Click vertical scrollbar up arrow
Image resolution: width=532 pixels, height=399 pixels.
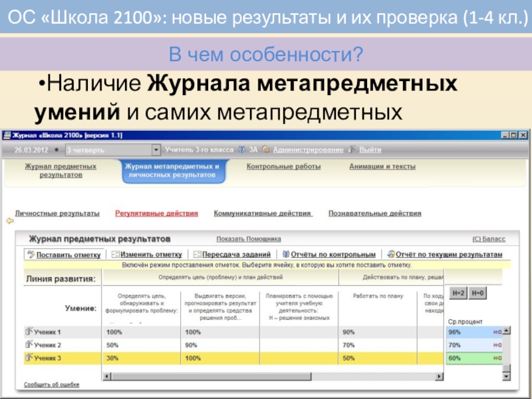point(506,330)
